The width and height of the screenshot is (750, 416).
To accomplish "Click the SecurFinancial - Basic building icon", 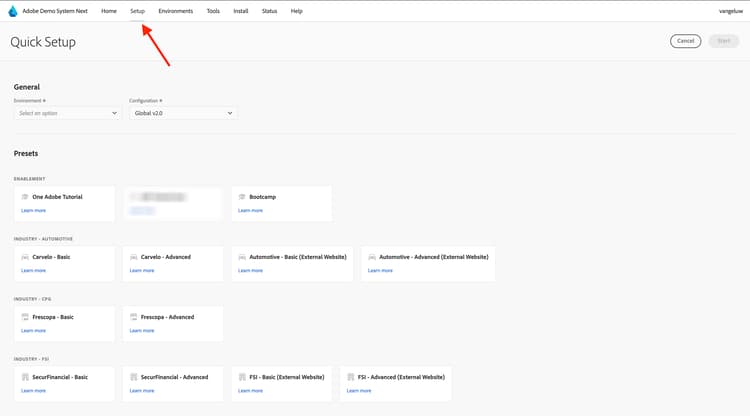I will [x=25, y=377].
